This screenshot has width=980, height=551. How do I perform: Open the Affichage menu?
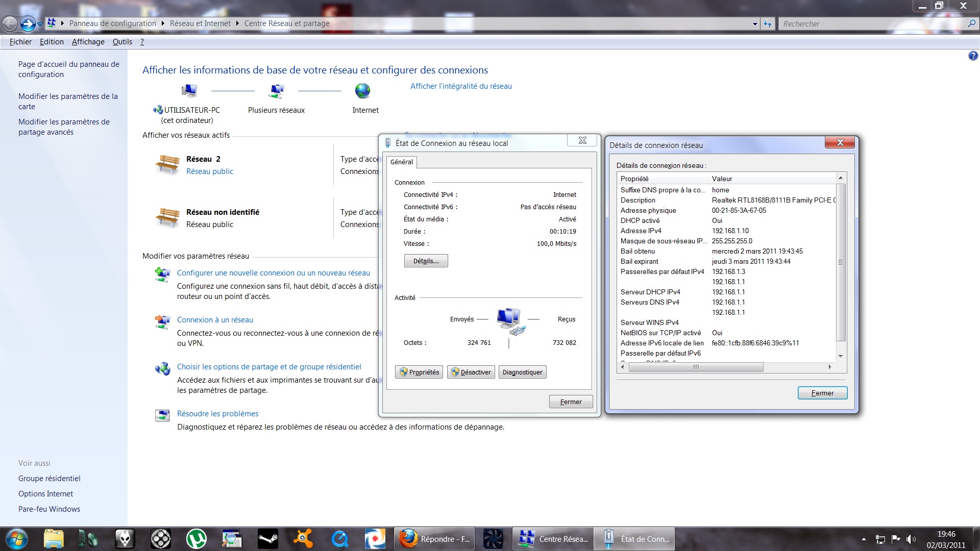click(x=88, y=42)
